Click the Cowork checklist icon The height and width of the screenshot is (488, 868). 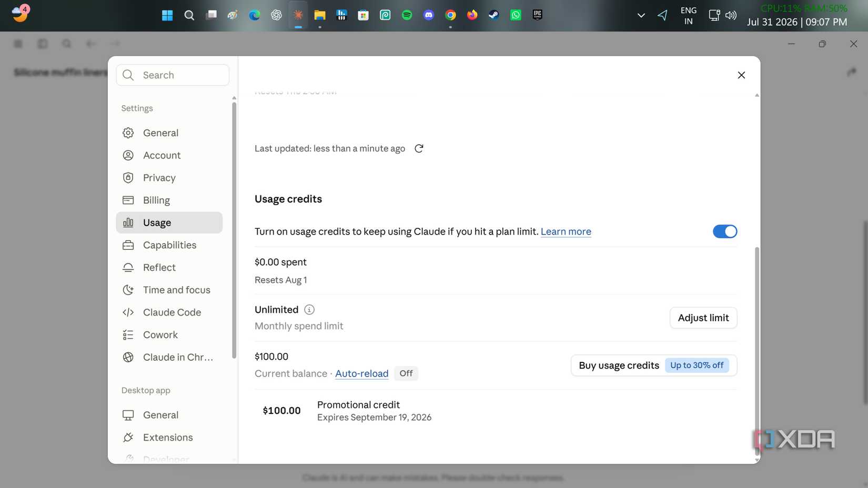[x=128, y=335]
